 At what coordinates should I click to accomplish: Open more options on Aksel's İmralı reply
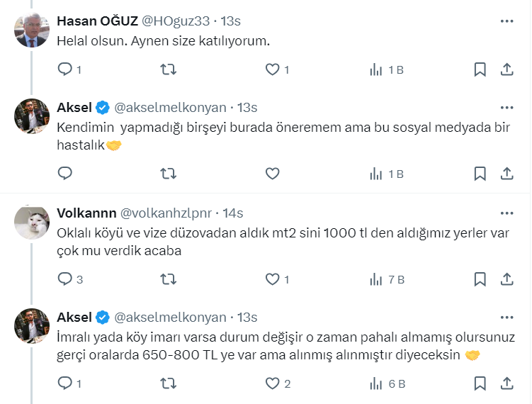(506, 317)
